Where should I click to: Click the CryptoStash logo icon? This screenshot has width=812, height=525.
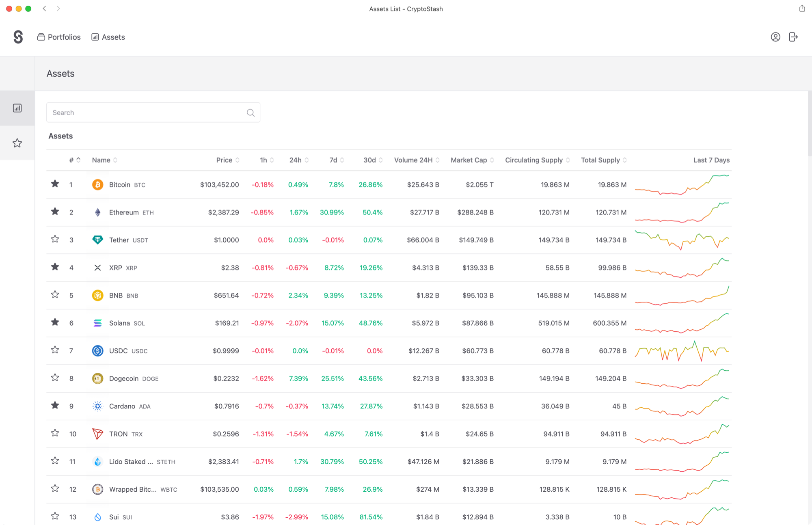click(18, 37)
